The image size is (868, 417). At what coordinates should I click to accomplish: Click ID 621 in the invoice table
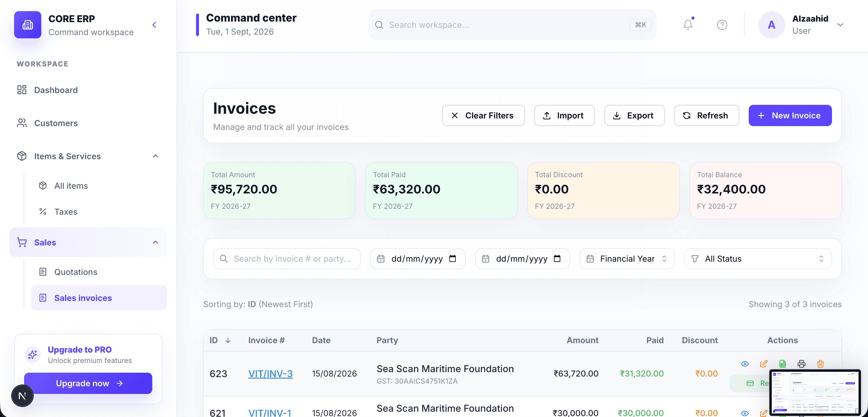(218, 413)
